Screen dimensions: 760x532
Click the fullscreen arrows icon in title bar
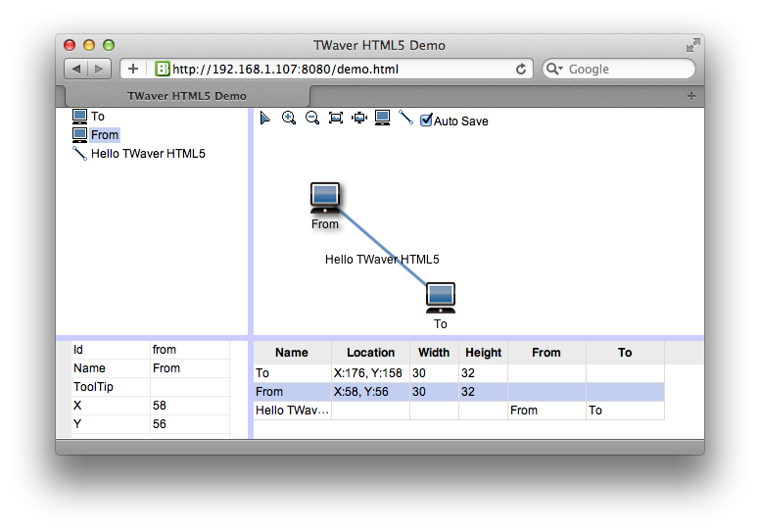693,45
